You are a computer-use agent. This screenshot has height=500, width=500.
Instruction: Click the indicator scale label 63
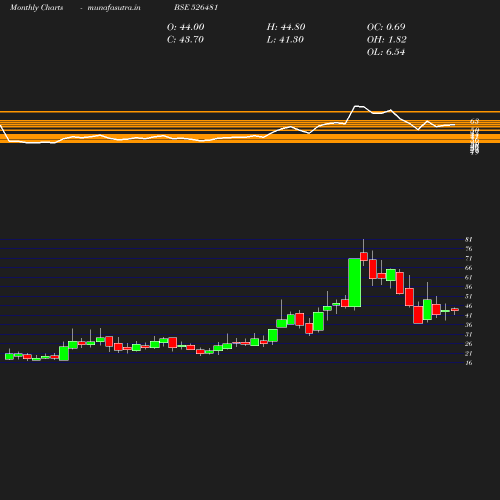click(475, 121)
